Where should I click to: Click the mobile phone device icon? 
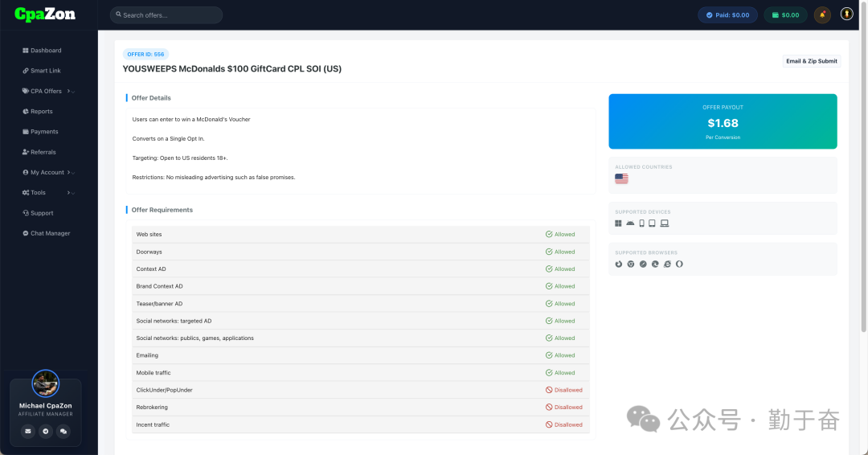pyautogui.click(x=641, y=223)
